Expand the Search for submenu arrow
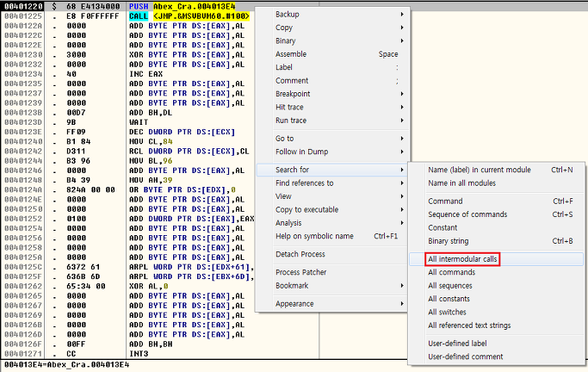Viewport: 588px width, 372px height. click(402, 170)
